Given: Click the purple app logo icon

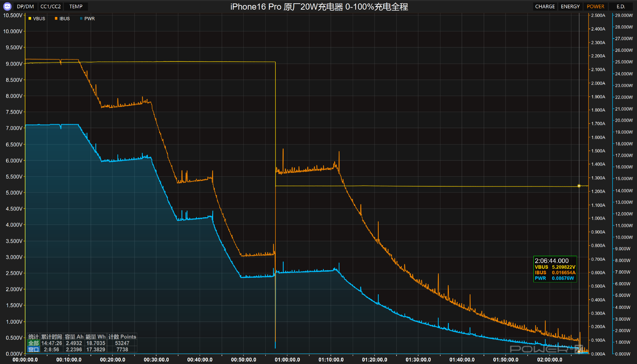Looking at the screenshot, I should (7, 6).
